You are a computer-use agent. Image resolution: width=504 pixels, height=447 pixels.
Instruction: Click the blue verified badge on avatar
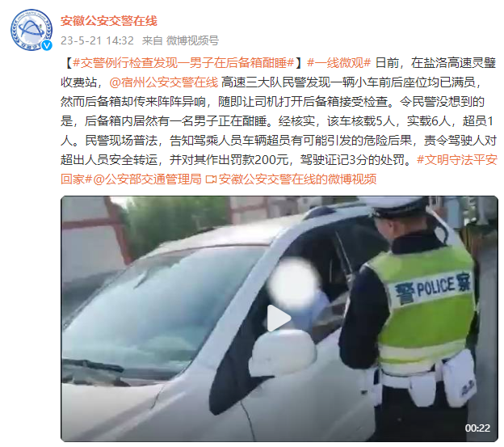[47, 45]
